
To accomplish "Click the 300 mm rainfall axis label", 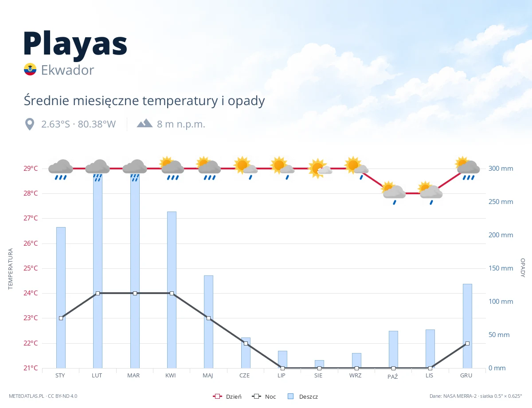I will point(501,169).
